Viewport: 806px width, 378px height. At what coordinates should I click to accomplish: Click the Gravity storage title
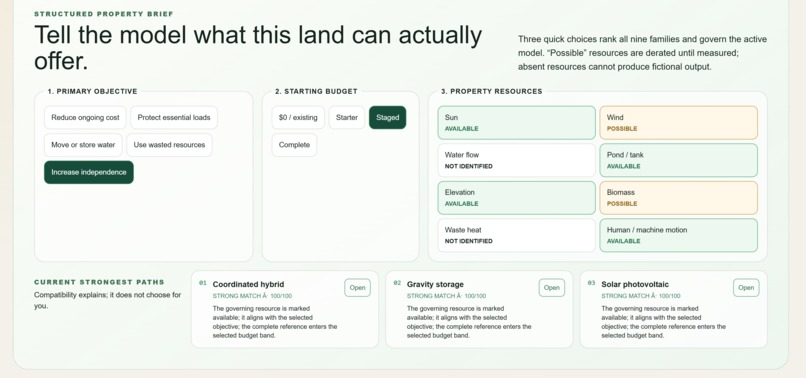click(435, 284)
